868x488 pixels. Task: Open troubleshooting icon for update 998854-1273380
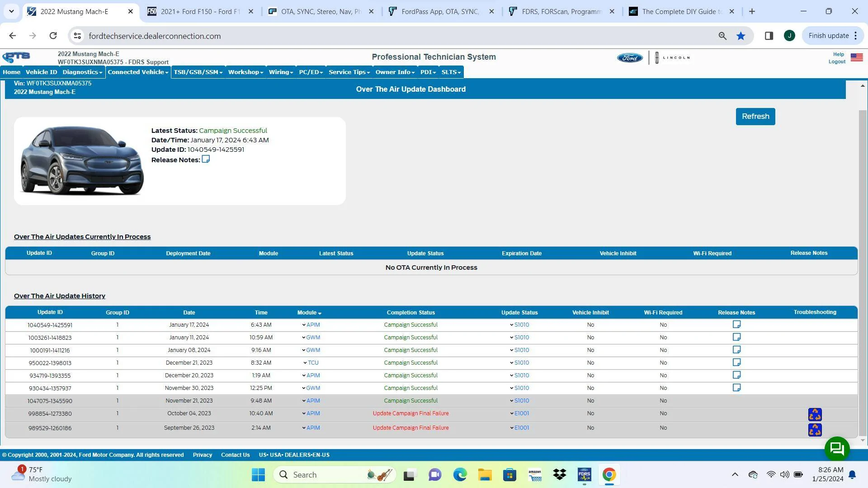click(x=815, y=414)
